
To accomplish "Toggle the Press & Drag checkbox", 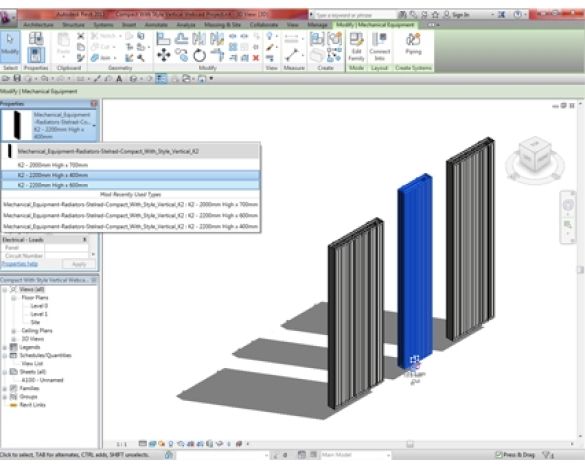I will pos(498,455).
